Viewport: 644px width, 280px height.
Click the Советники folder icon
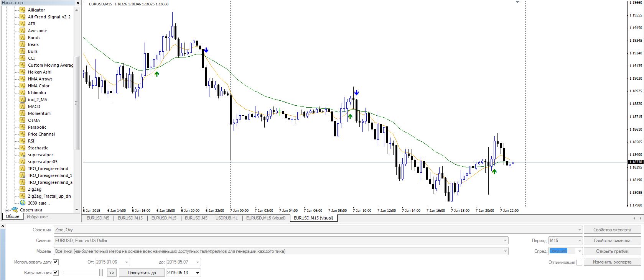click(x=15, y=210)
